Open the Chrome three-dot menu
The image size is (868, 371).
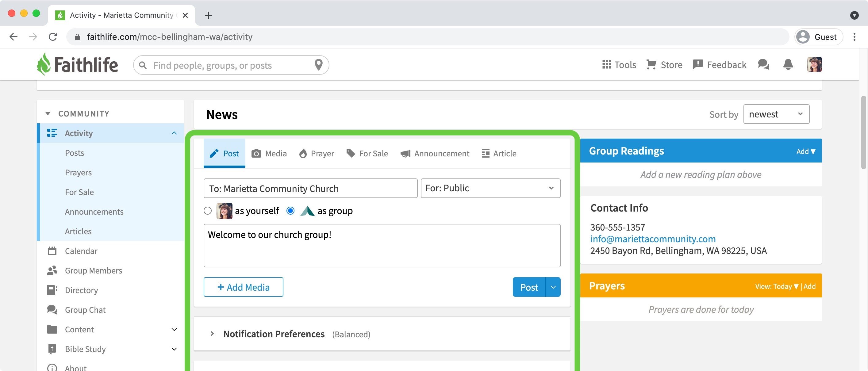pyautogui.click(x=854, y=37)
